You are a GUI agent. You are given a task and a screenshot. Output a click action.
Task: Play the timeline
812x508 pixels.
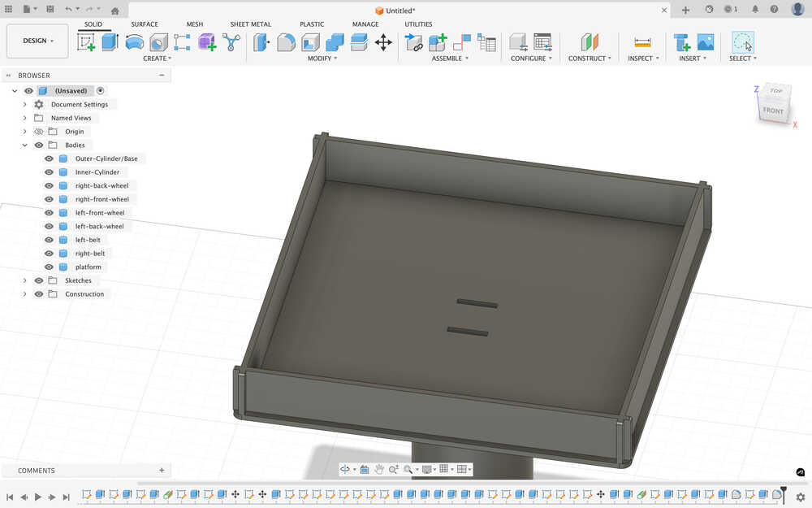(38, 497)
